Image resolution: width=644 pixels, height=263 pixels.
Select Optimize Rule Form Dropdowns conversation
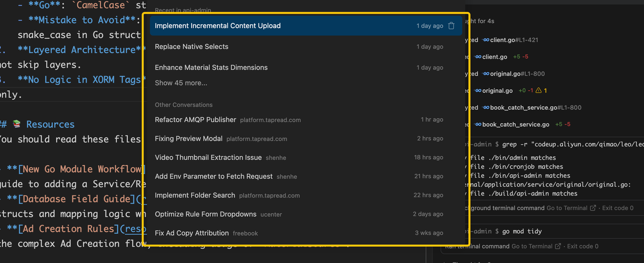pyautogui.click(x=206, y=214)
